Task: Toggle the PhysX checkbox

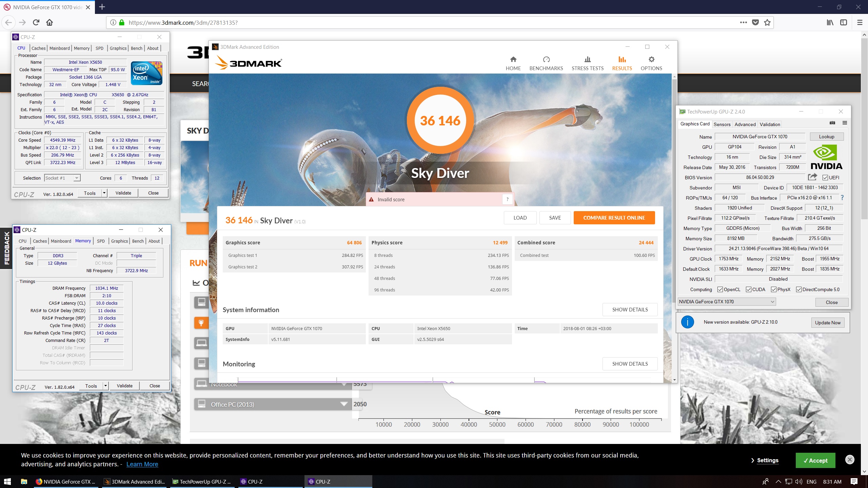Action: [774, 289]
